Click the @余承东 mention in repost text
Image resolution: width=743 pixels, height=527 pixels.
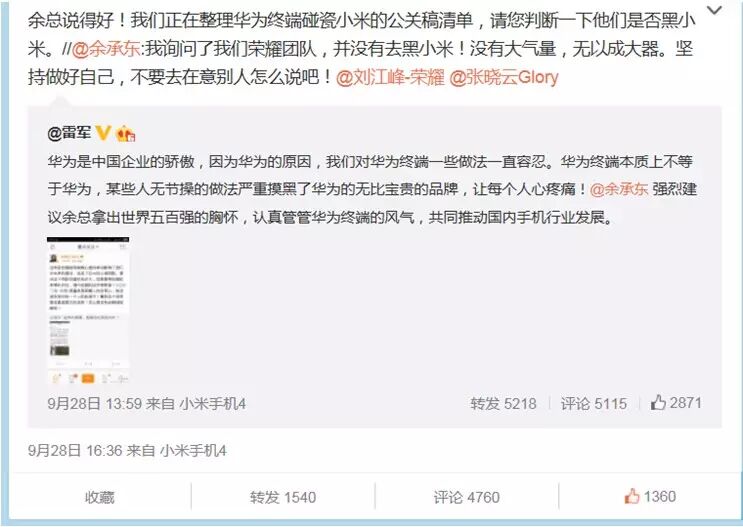tap(105, 49)
